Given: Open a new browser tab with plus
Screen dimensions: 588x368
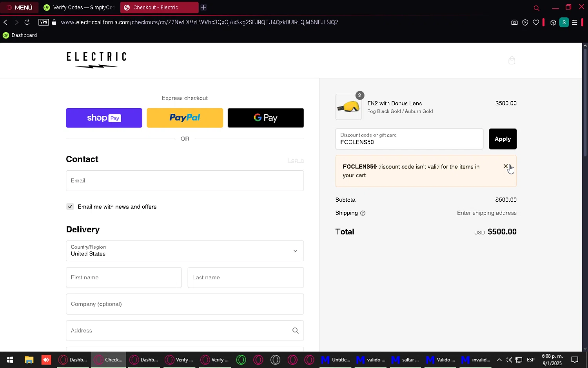Looking at the screenshot, I should [203, 7].
